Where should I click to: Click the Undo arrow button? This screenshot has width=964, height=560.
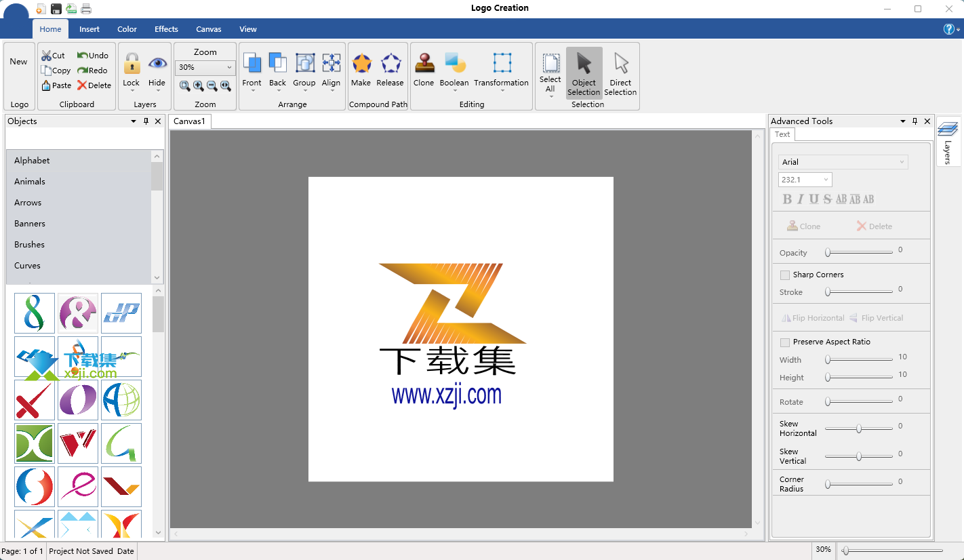tap(93, 56)
